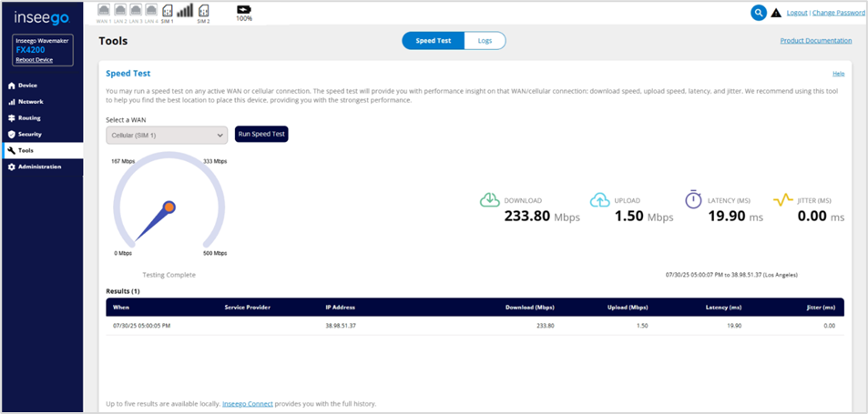Go to Network in the sidebar
868x414 pixels.
[x=30, y=102]
